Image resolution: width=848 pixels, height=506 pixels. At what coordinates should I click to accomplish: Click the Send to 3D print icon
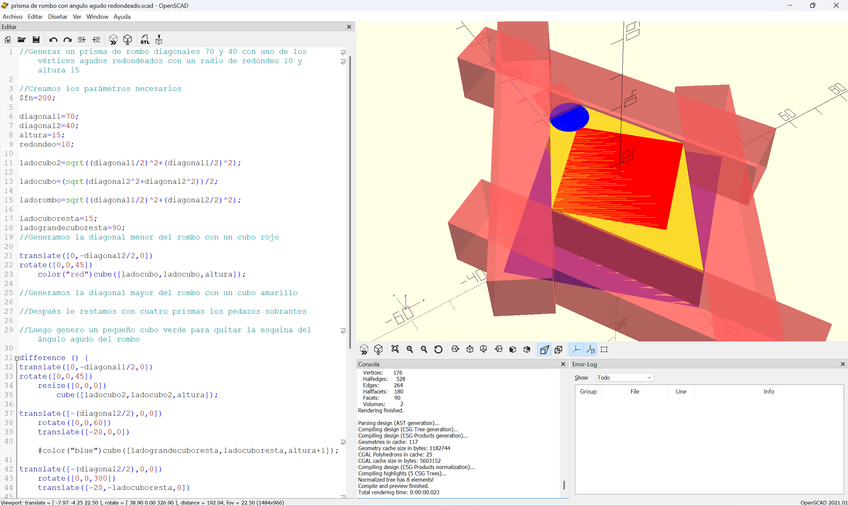(x=160, y=40)
